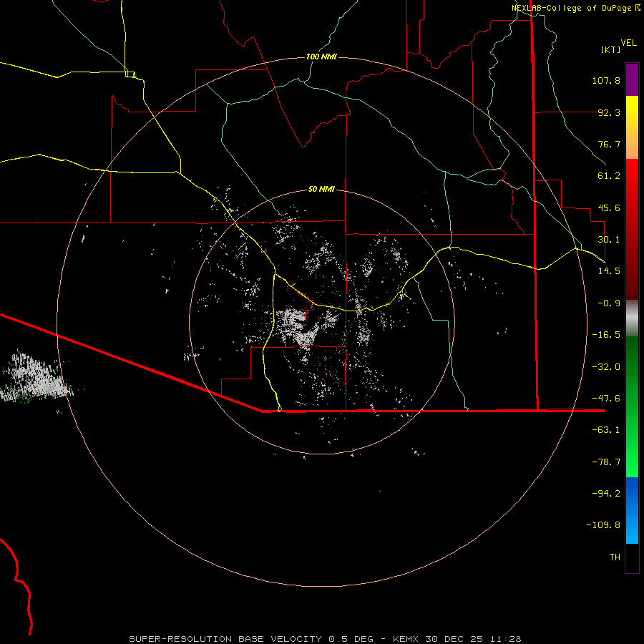Select the -109.8 legend value
This screenshot has height=644, width=644.
(603, 525)
